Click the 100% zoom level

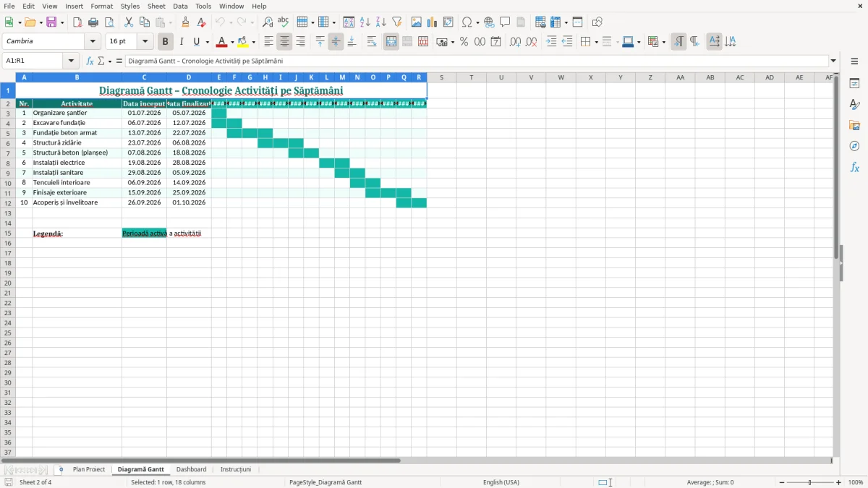(856, 482)
